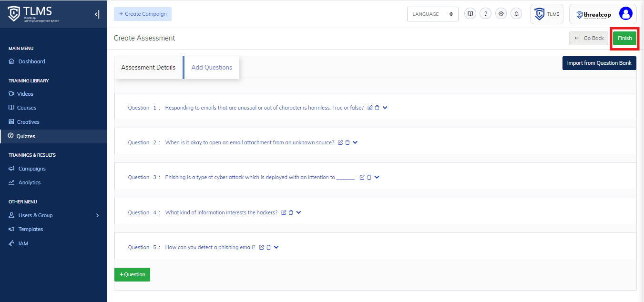Edit Question 1 with the pencil icon

click(370, 108)
